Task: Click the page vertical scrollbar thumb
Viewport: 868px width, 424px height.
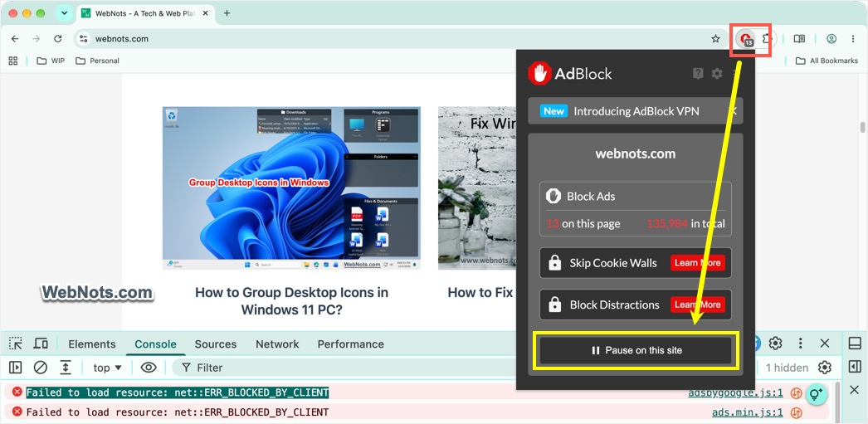Action: pos(862,127)
